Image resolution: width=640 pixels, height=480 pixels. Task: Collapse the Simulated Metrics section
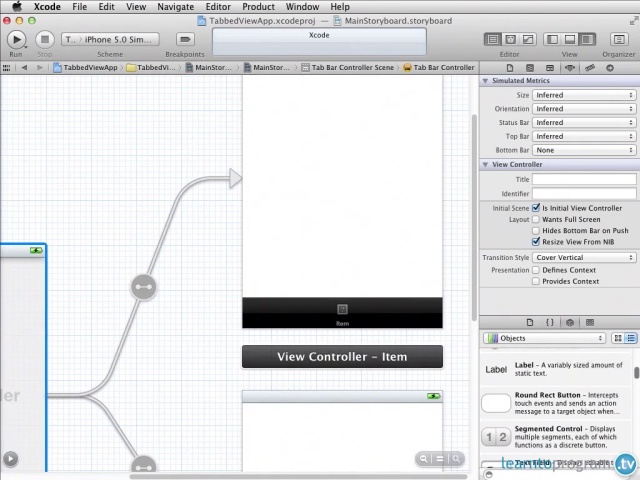485,81
